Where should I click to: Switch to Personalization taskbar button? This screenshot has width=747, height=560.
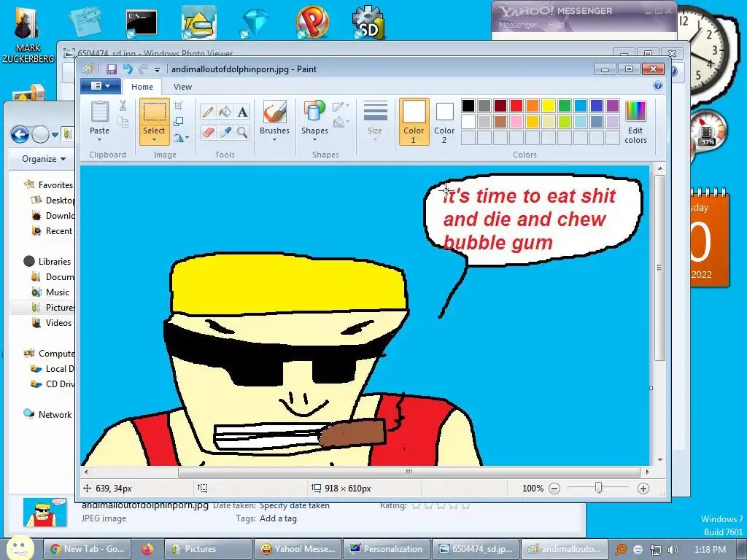387,549
